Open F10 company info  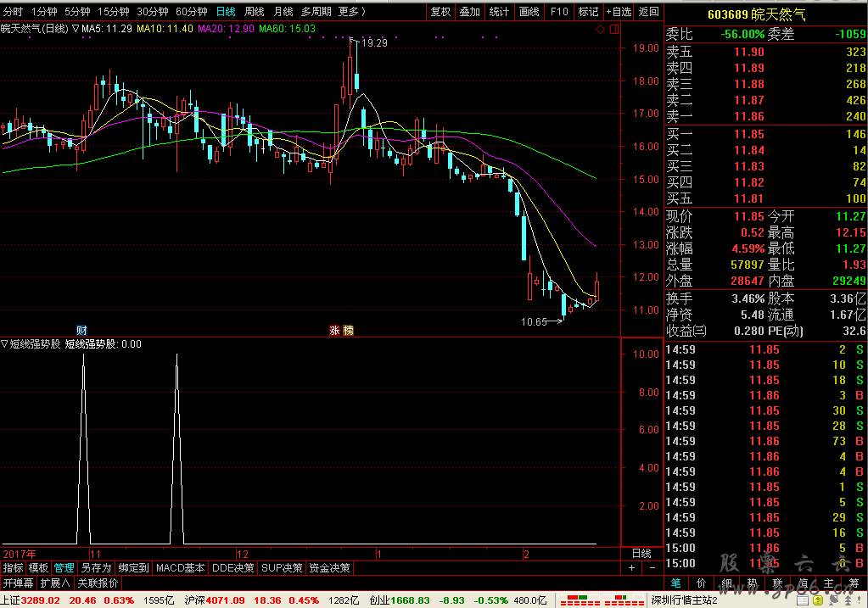(559, 12)
